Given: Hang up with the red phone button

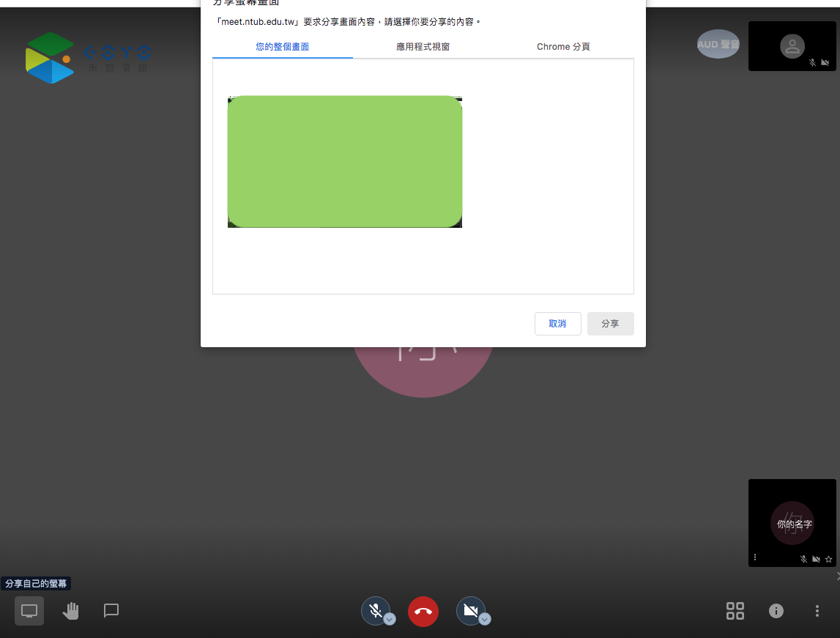Looking at the screenshot, I should [423, 611].
